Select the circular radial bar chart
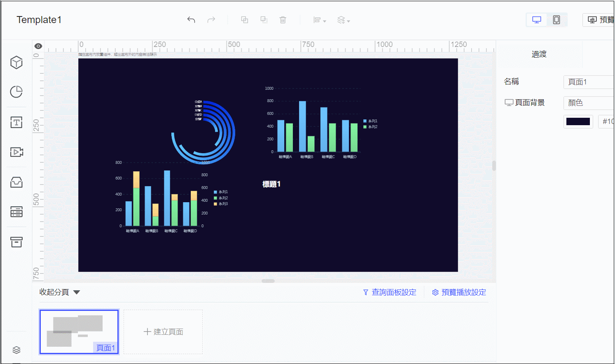 [203, 132]
